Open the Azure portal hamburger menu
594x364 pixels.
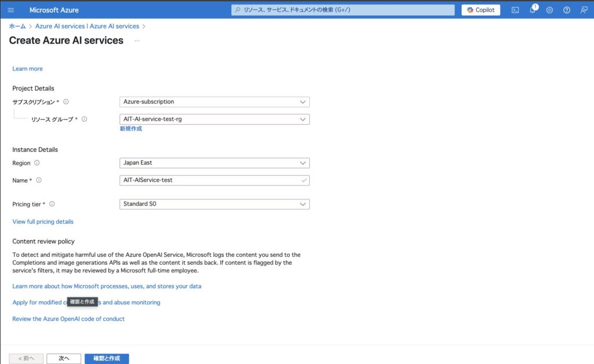(10, 10)
